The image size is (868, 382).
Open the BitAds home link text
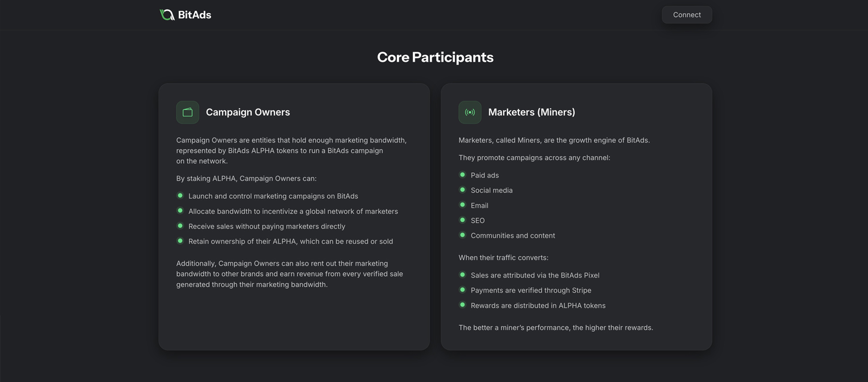[194, 15]
